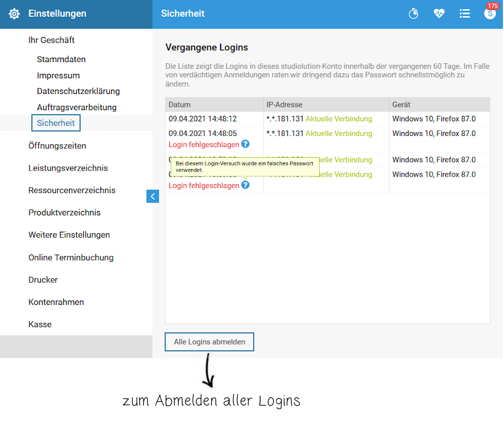Go to Datenschutzerklärung

tap(78, 91)
